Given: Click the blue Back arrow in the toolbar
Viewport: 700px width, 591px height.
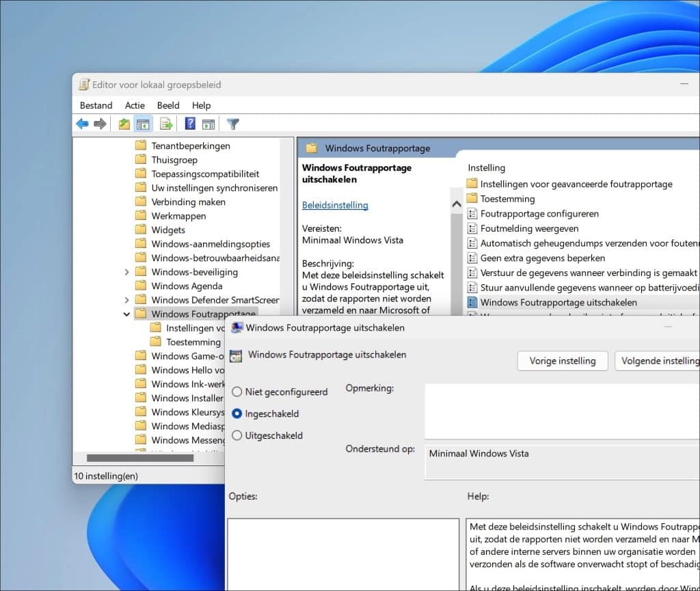Looking at the screenshot, I should 82,124.
